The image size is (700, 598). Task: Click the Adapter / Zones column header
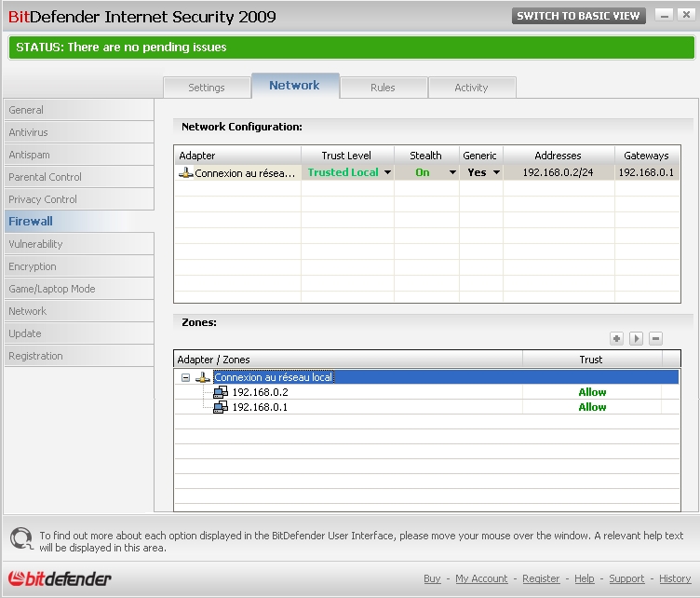(348, 360)
